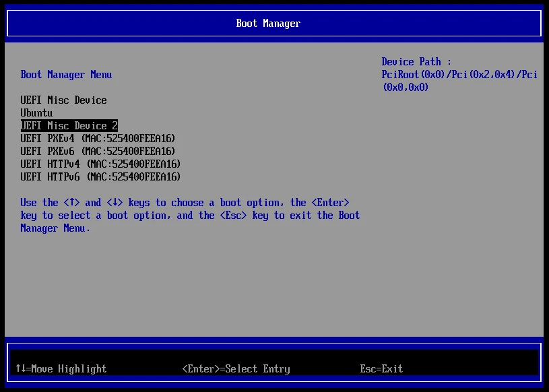Pick the UEFI PXEv6 boot option

point(98,152)
